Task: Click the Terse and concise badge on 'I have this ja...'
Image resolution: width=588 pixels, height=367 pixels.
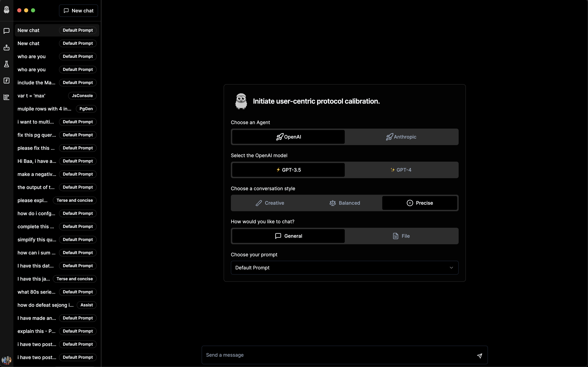Action: coord(75,279)
